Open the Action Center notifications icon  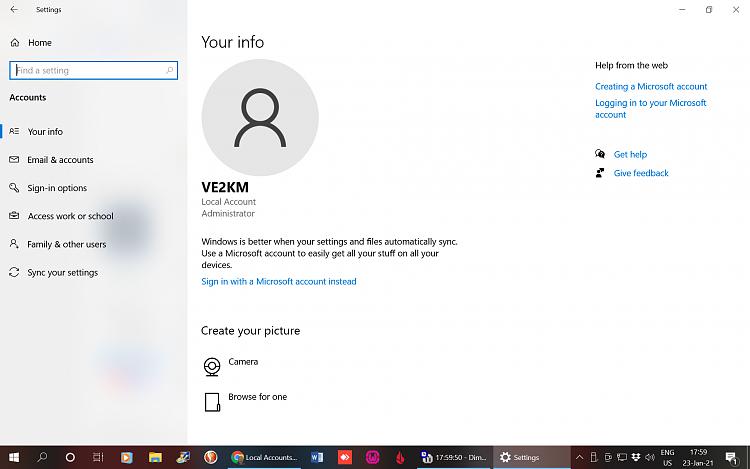(x=731, y=458)
